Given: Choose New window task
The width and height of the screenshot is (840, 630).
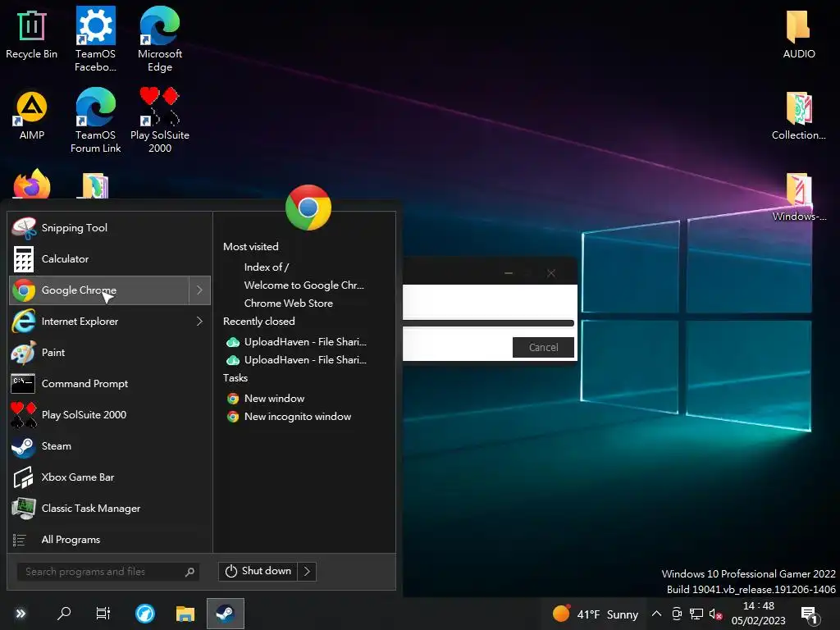Looking at the screenshot, I should tap(266, 399).
